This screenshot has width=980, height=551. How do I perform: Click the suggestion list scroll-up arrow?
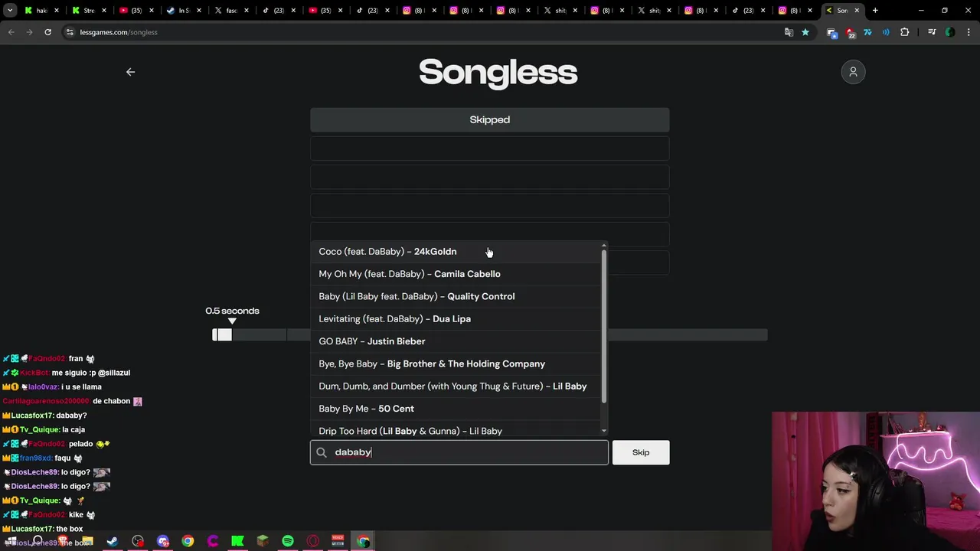pos(604,245)
